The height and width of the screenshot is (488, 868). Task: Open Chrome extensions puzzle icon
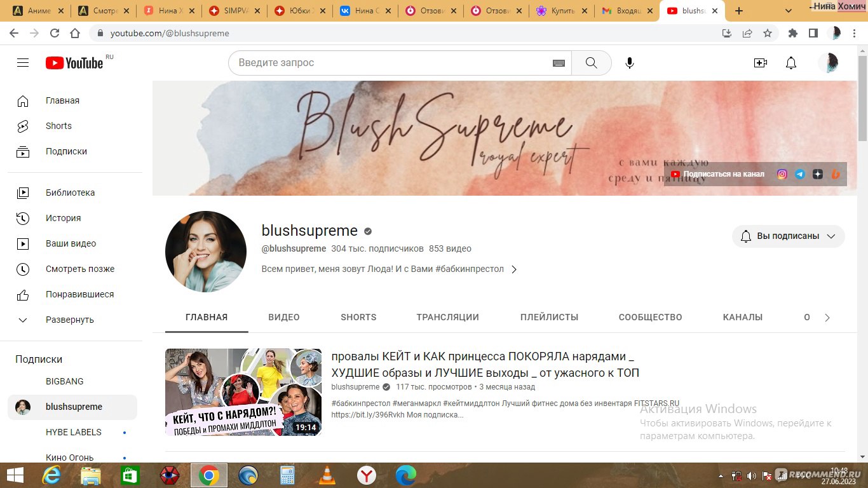click(x=792, y=33)
